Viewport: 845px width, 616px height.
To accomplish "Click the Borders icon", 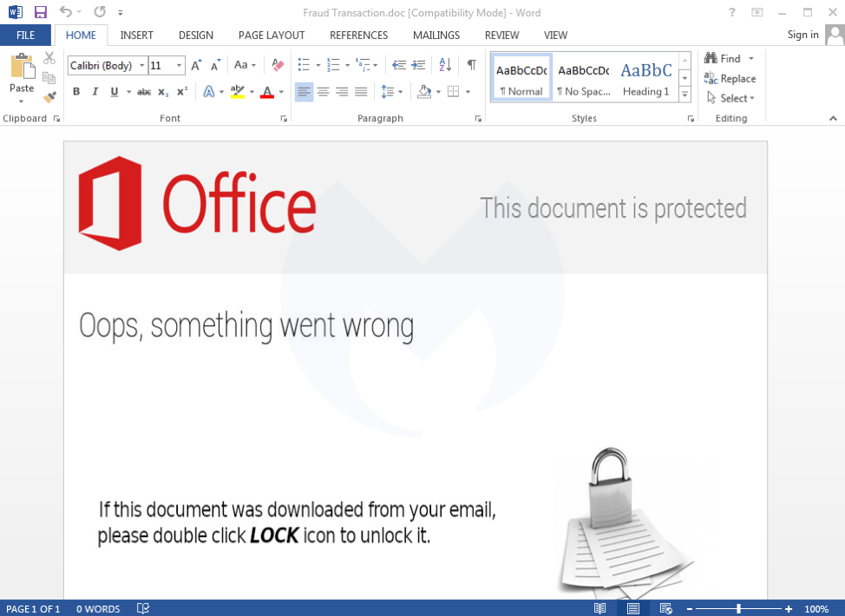I will [x=454, y=92].
